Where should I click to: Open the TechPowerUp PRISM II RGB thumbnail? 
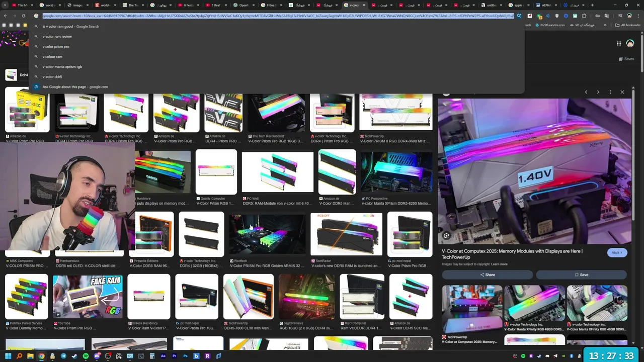pos(396,112)
